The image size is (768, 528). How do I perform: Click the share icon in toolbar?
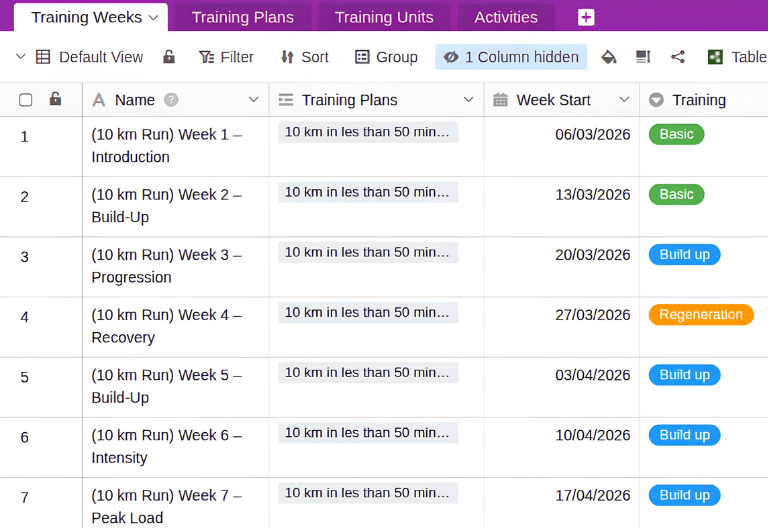pos(677,57)
